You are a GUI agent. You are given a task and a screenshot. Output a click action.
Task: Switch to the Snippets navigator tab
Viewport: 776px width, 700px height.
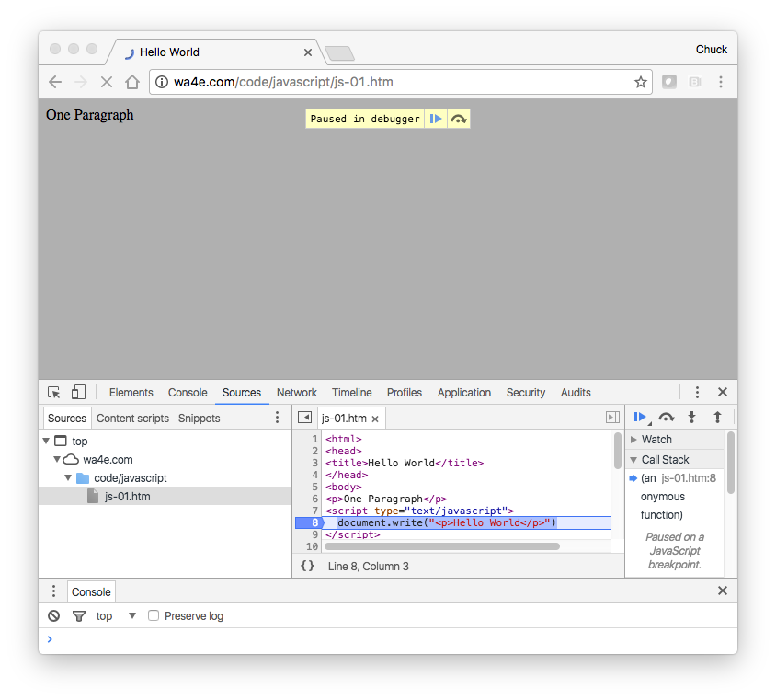pos(199,418)
